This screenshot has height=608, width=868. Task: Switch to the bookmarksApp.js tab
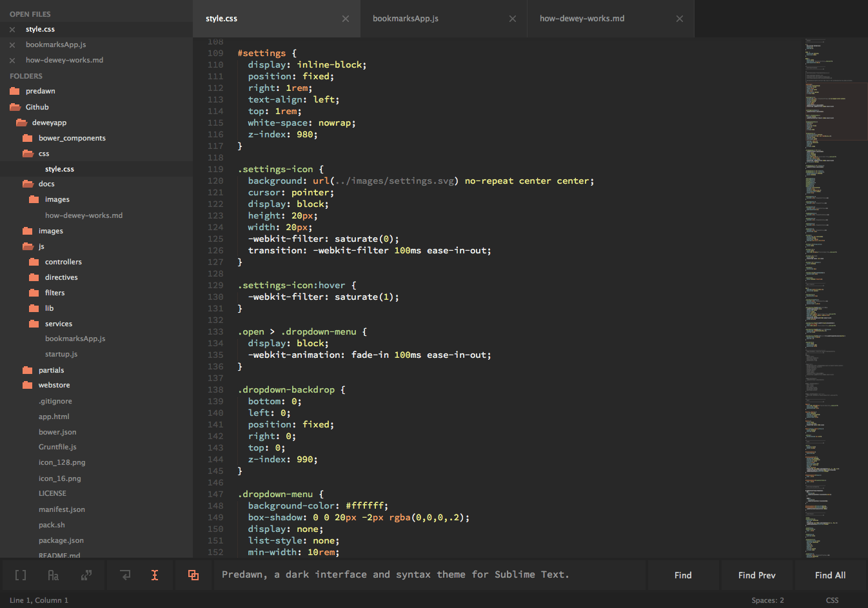(x=406, y=19)
